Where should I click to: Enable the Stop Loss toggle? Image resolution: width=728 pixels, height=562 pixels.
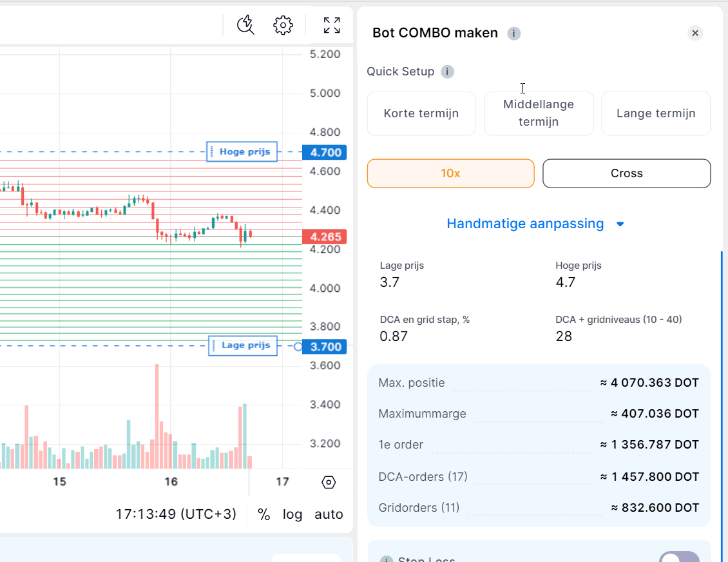[x=678, y=558]
